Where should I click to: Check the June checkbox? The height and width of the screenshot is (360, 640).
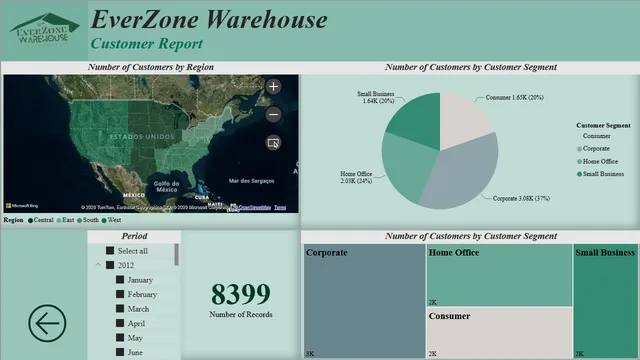(x=120, y=352)
